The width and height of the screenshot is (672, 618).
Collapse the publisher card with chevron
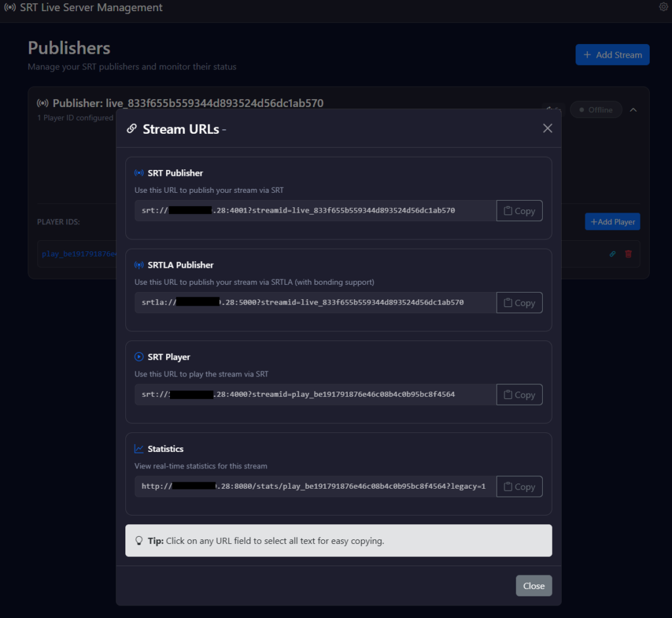click(x=633, y=110)
